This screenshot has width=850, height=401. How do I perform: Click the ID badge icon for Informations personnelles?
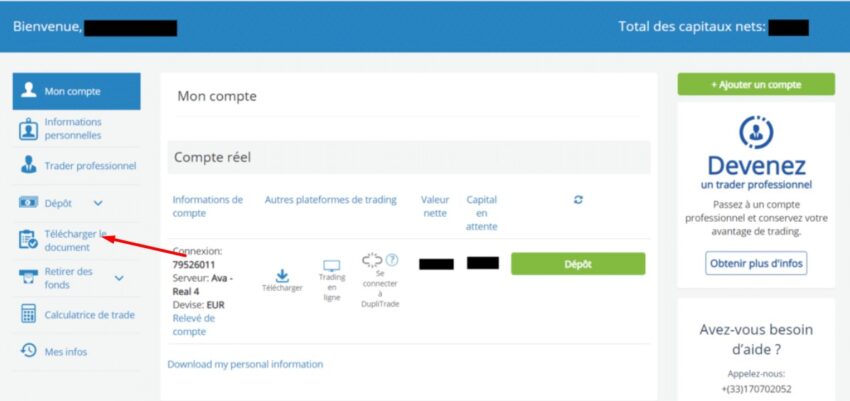click(28, 129)
